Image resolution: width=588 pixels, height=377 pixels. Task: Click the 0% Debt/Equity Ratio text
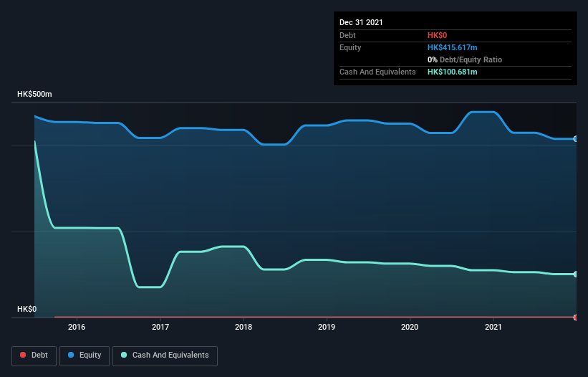465,59
